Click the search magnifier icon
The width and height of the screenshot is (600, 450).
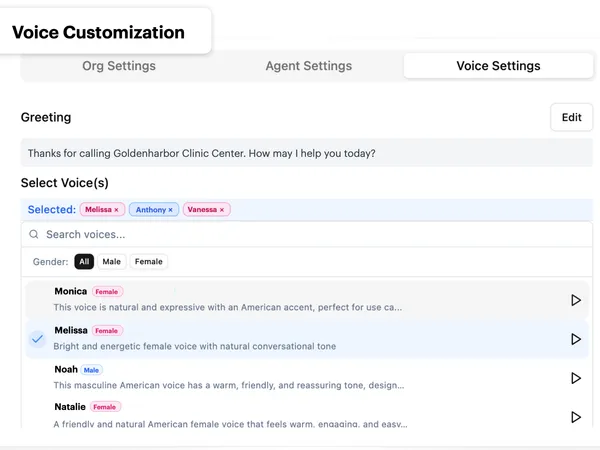[x=34, y=235]
